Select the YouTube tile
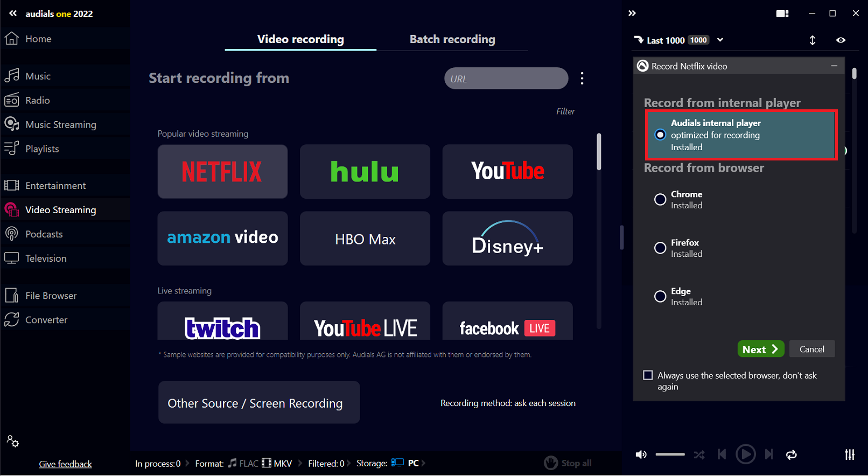 click(508, 171)
